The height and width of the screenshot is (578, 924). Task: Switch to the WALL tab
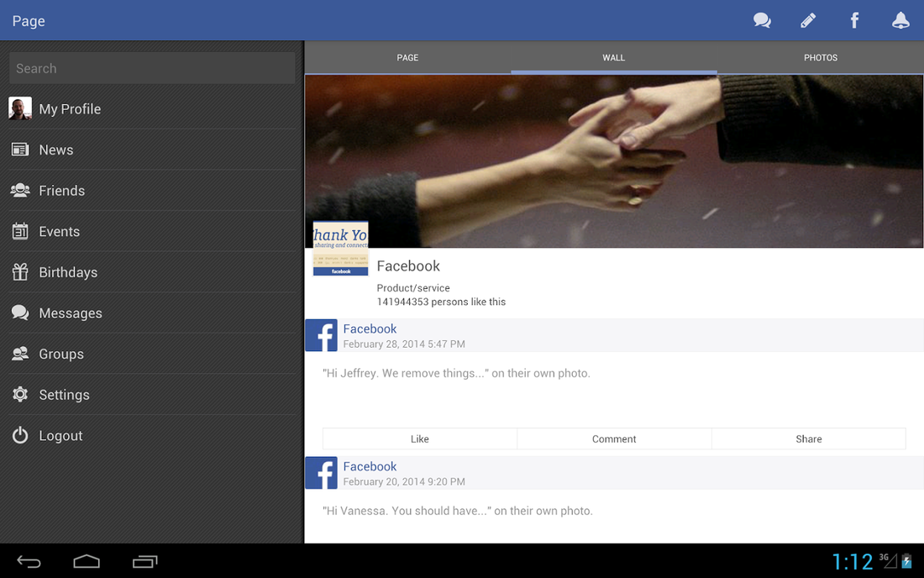(x=613, y=58)
